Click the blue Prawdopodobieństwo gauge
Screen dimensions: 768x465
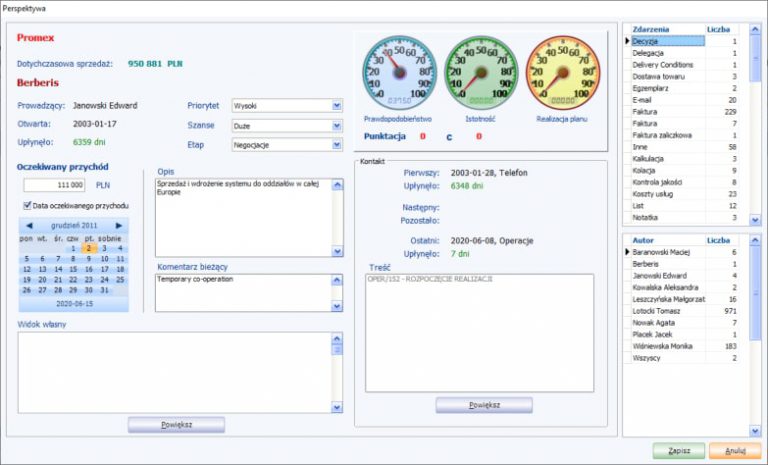(398, 74)
